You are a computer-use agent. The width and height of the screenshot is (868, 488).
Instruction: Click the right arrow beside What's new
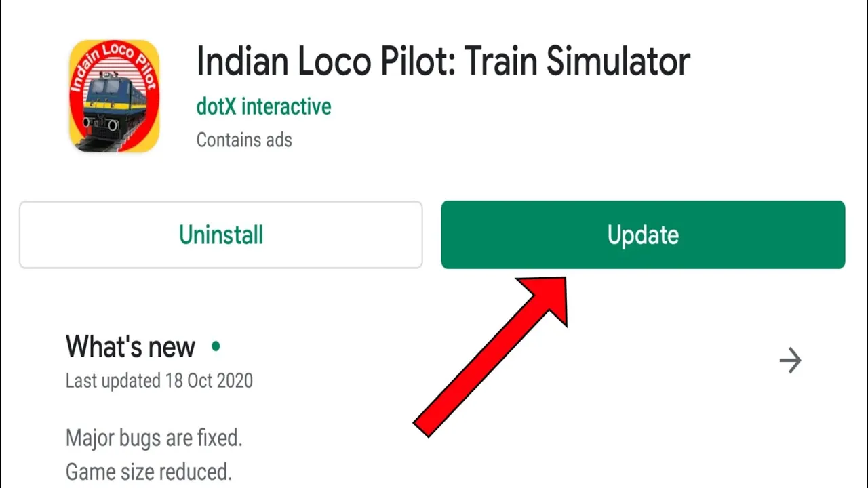[x=790, y=361]
